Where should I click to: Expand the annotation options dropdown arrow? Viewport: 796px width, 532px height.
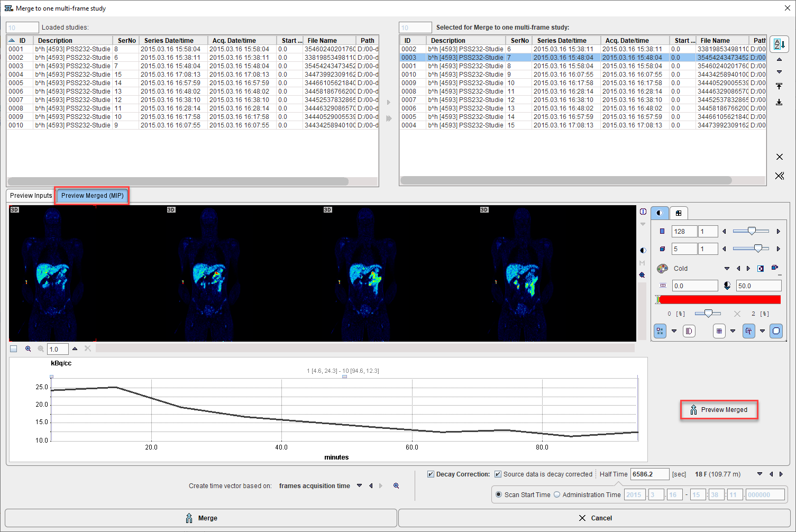(x=762, y=331)
